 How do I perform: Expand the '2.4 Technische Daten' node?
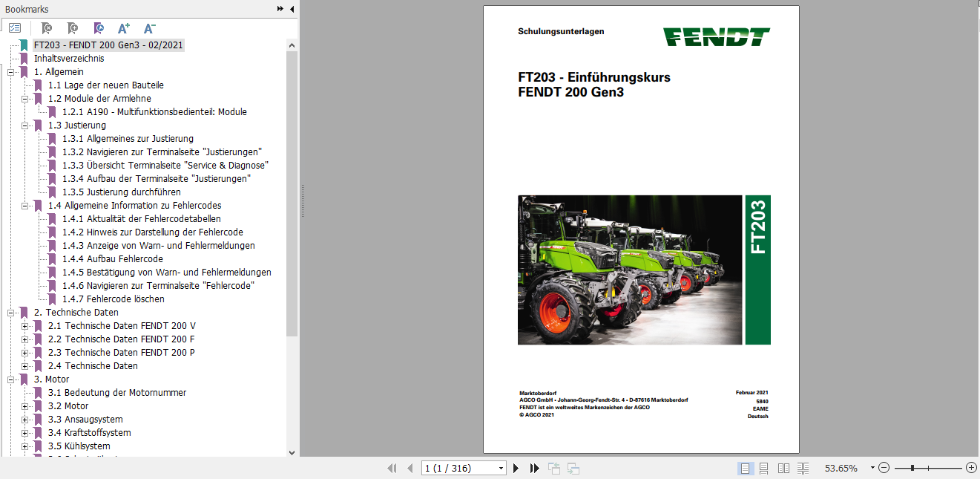tap(24, 366)
